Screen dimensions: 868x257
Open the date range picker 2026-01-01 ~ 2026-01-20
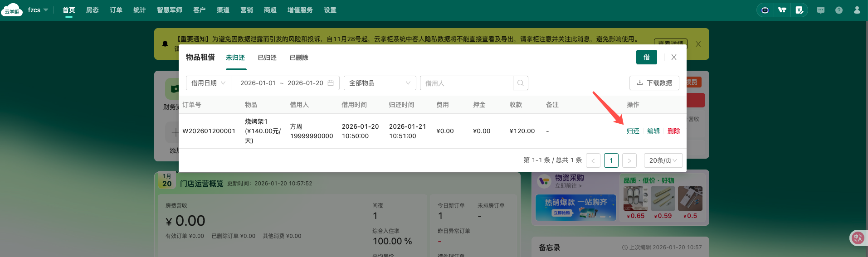point(285,83)
